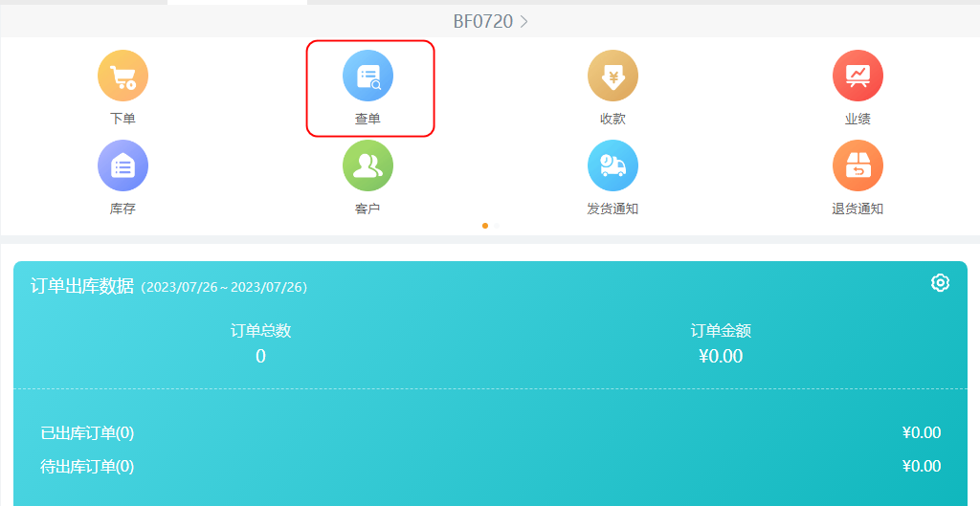Open the 业绩 performance chart icon
The image size is (980, 506).
tap(857, 77)
